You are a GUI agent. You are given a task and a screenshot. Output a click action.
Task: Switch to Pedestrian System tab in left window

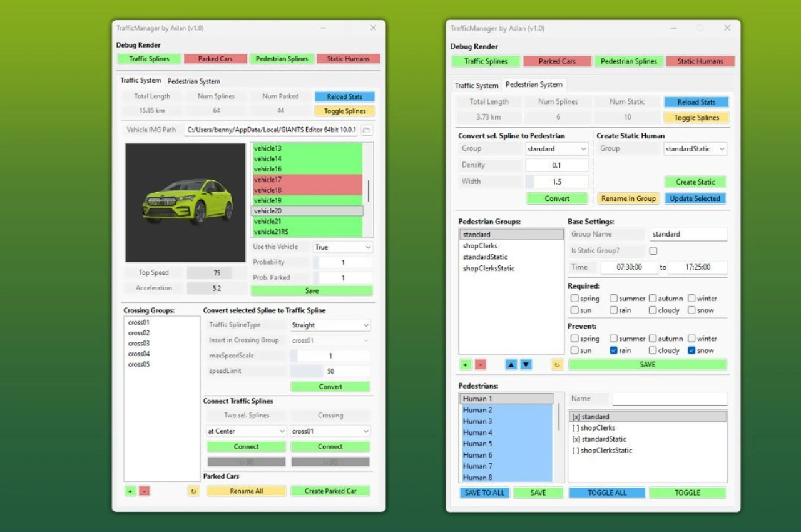point(194,81)
